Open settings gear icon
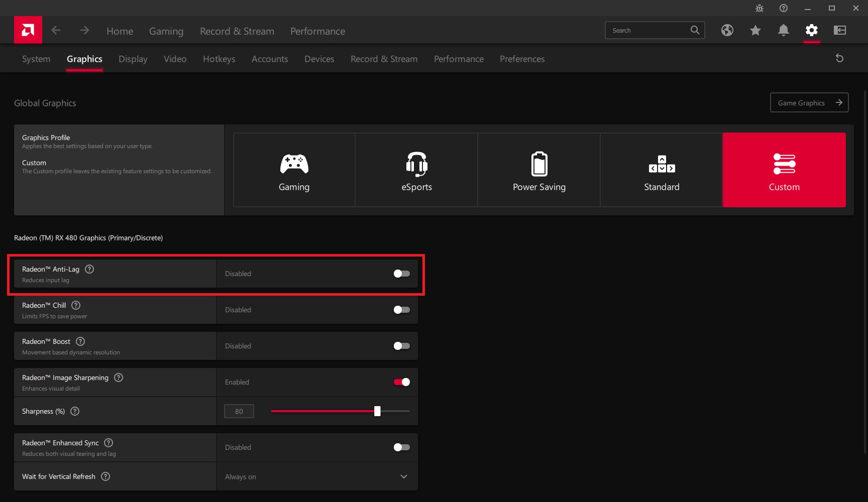This screenshot has width=868, height=502. (x=811, y=30)
